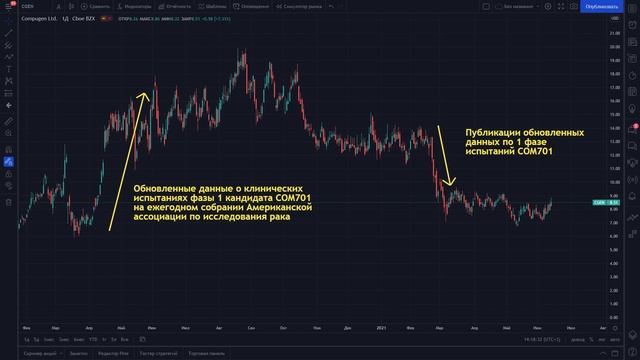Undo the last chart action
The height and width of the screenshot is (360, 640).
(x=331, y=6)
